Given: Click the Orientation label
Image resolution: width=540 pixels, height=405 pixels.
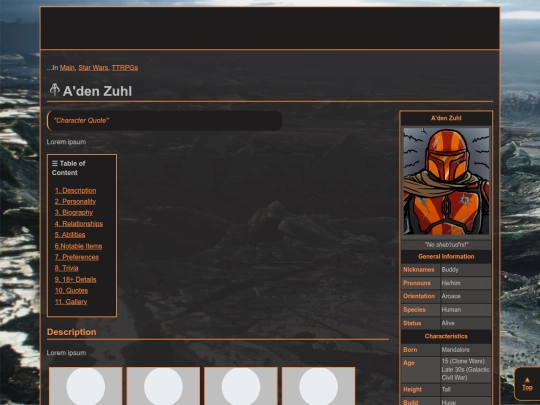Looking at the screenshot, I should point(419,296).
